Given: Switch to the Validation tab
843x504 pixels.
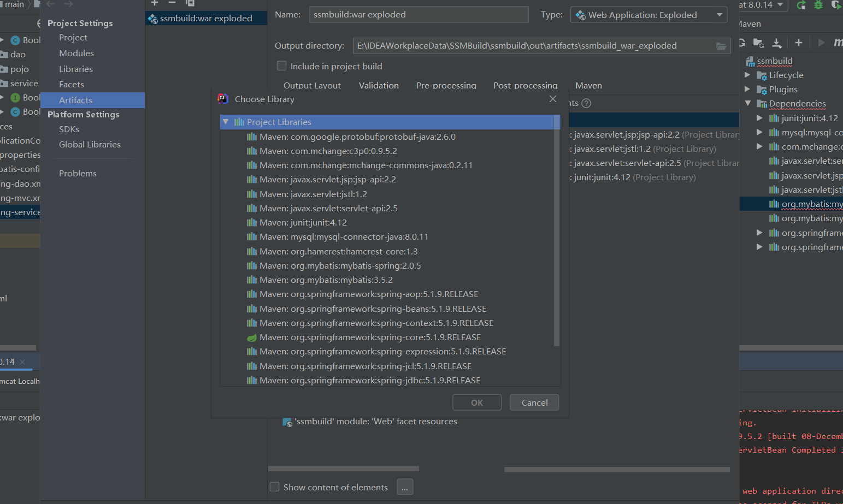Looking at the screenshot, I should [379, 86].
